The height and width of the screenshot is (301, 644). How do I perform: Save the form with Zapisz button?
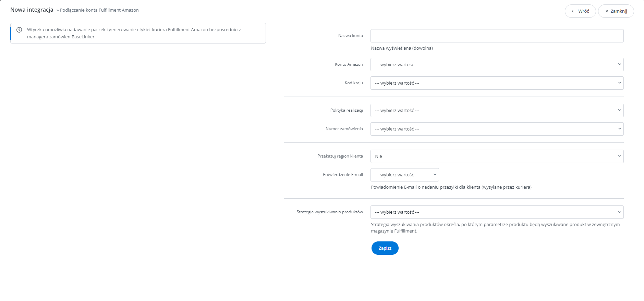point(385,248)
